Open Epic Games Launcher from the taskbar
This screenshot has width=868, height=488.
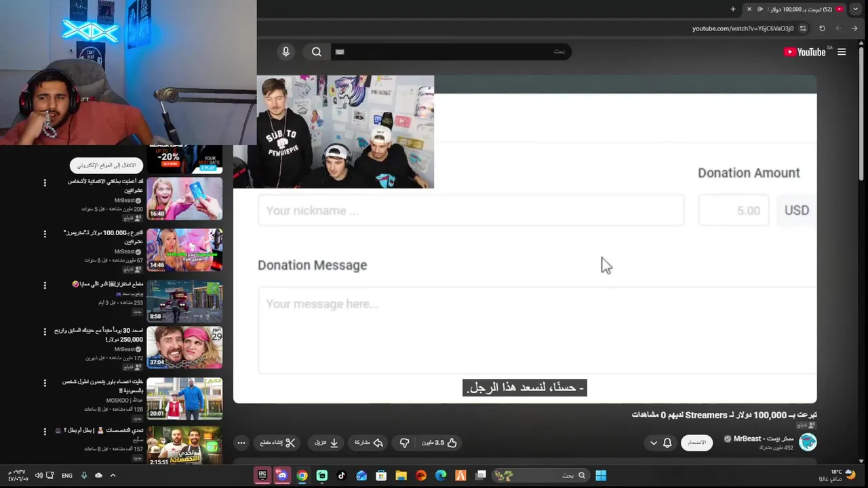[x=262, y=476]
